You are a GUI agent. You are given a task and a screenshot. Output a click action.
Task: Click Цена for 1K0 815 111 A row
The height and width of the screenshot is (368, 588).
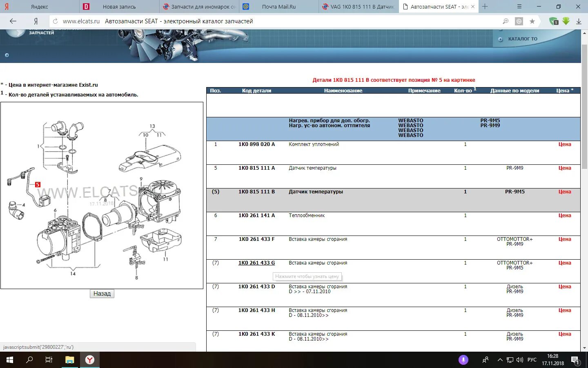click(x=565, y=168)
